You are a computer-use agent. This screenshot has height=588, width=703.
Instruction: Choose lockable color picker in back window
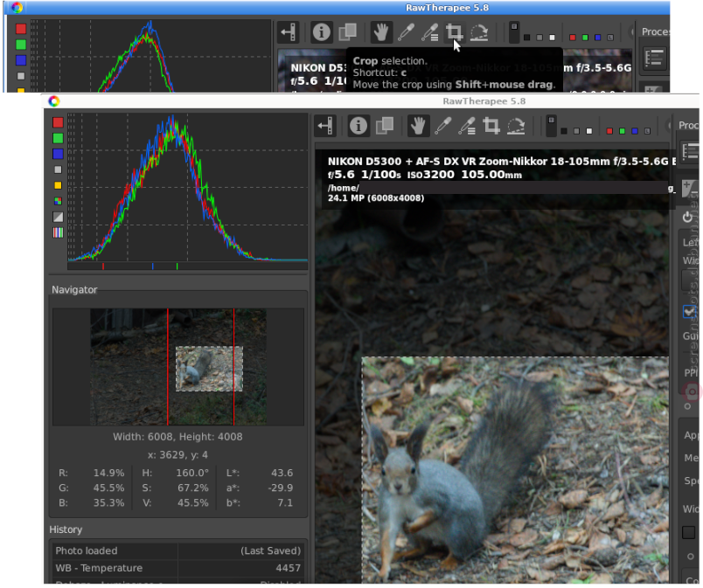[429, 32]
